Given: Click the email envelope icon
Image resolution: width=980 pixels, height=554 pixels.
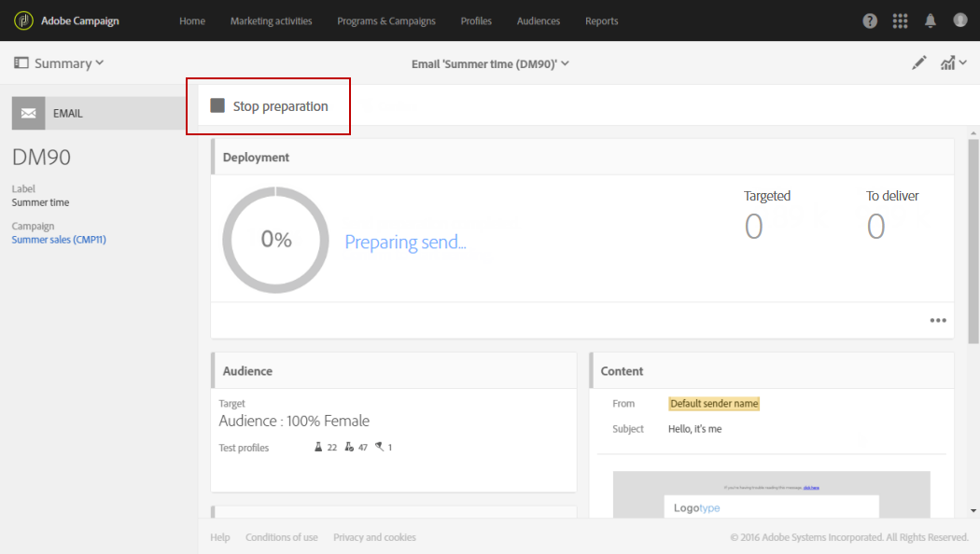Looking at the screenshot, I should [28, 113].
